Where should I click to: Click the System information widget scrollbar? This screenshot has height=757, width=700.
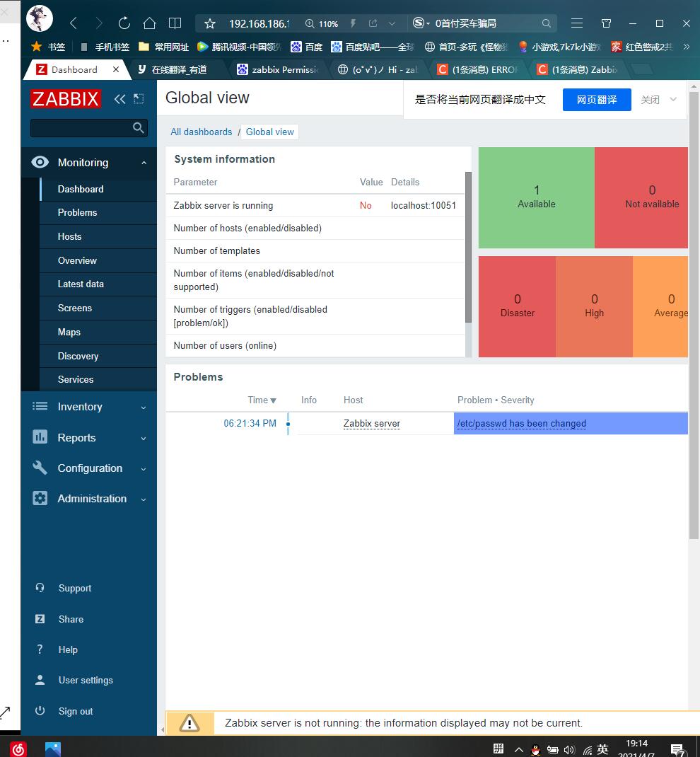coord(468,247)
